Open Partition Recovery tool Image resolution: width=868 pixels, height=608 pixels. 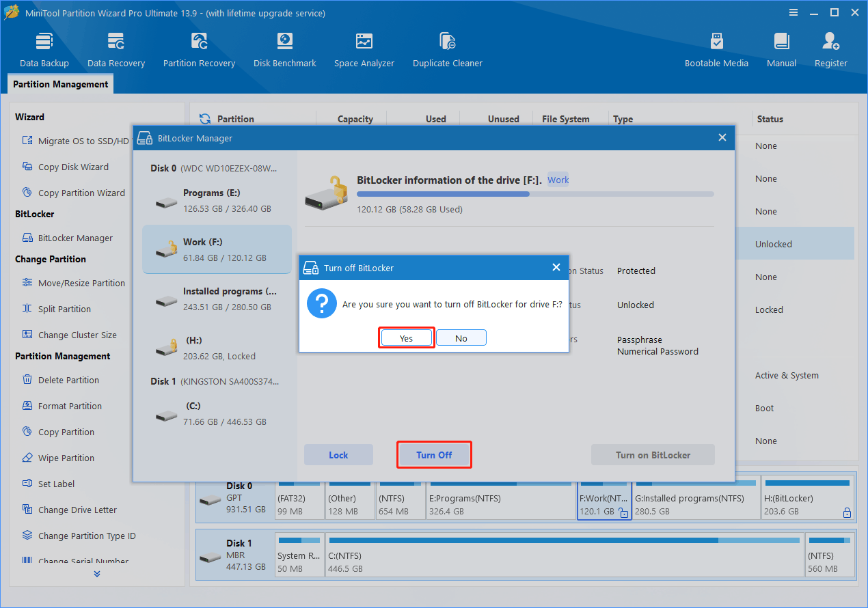[199, 50]
